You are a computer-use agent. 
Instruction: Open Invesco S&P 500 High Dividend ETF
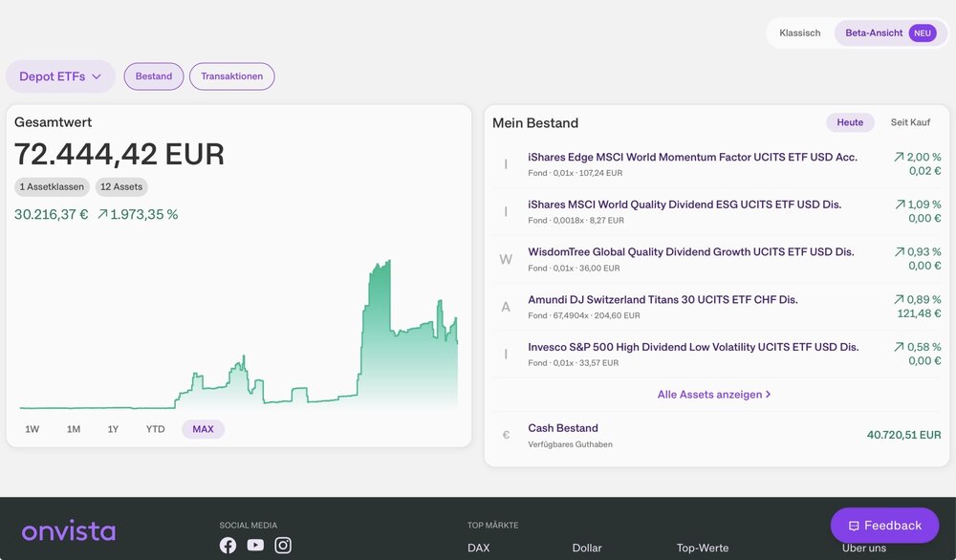click(693, 347)
